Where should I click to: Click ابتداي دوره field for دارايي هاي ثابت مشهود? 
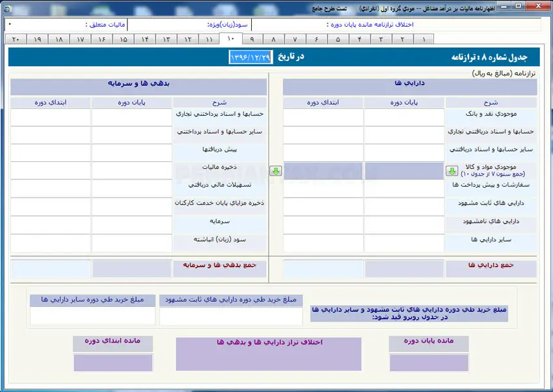tap(323, 207)
